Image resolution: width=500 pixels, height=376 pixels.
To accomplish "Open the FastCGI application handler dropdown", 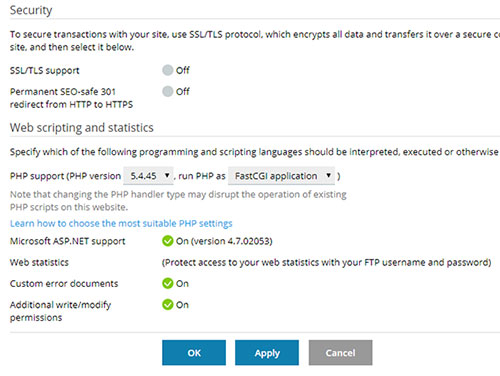I will point(281,176).
